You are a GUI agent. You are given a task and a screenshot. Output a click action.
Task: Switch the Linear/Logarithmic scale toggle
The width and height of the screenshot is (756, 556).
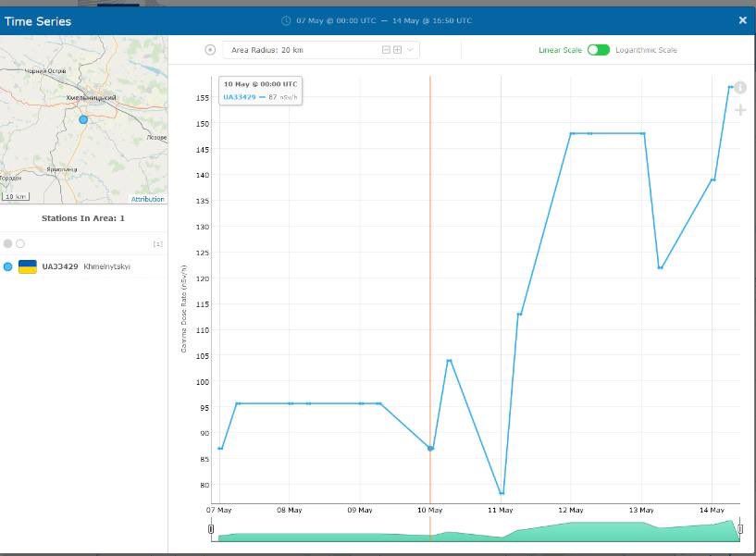coord(598,50)
